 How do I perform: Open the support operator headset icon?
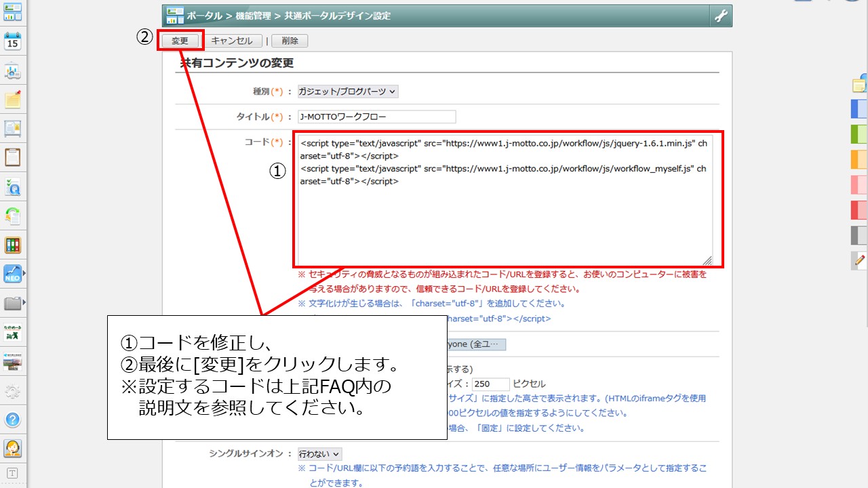click(13, 449)
